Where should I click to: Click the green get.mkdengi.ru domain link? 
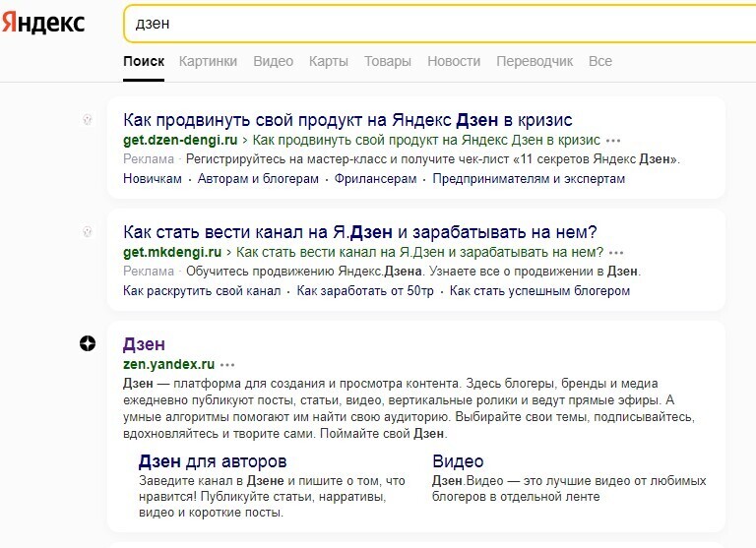click(x=172, y=253)
